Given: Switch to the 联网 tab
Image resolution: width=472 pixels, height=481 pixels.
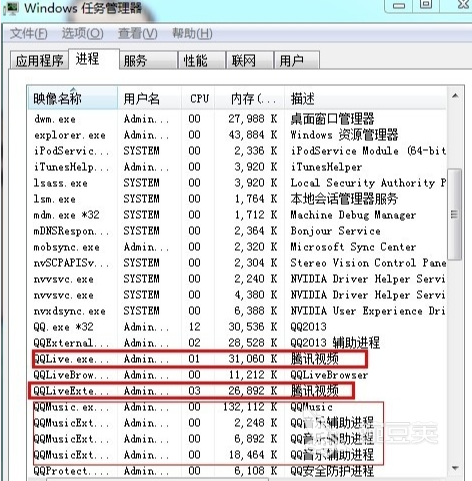Looking at the screenshot, I should [249, 60].
